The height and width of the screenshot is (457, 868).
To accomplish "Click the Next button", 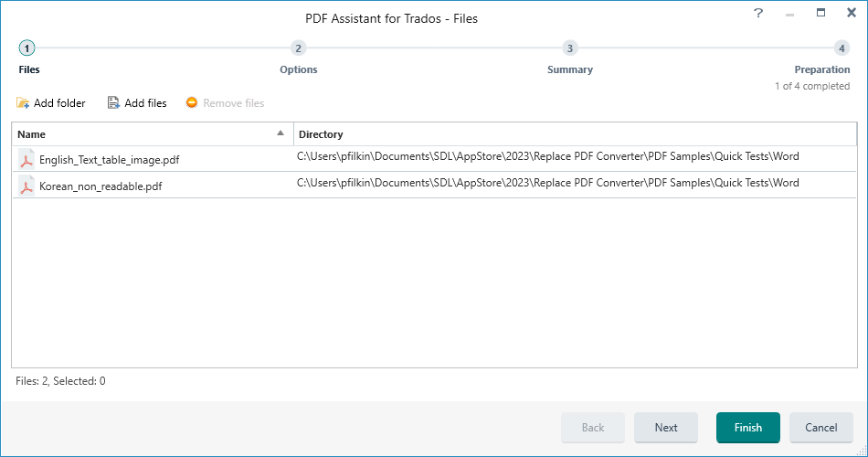I will pyautogui.click(x=666, y=428).
